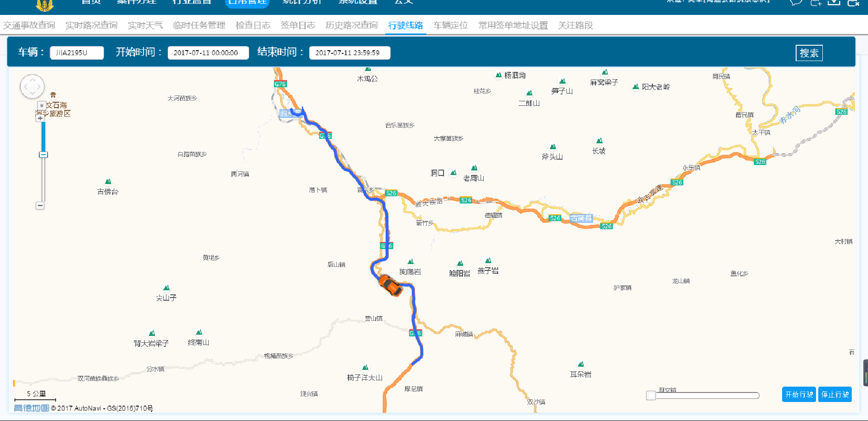
Task: Click the download icon in top bar
Action: coord(834,2)
